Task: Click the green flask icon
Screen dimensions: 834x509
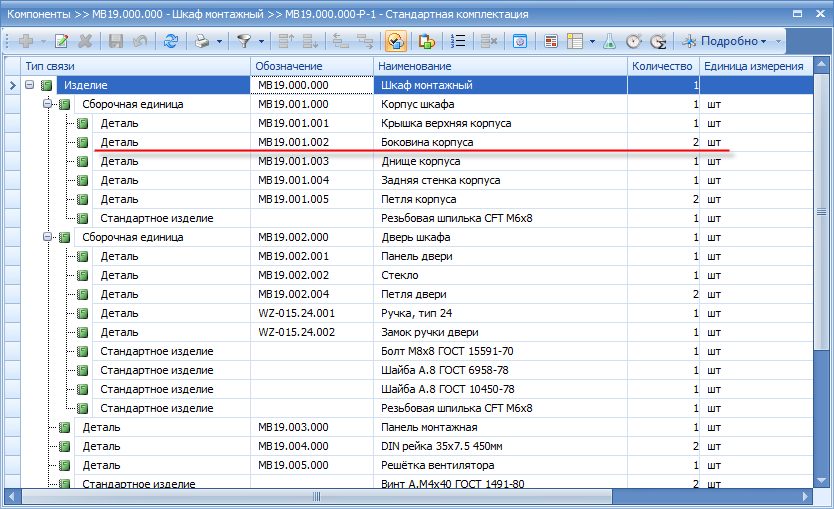Action: pos(610,41)
